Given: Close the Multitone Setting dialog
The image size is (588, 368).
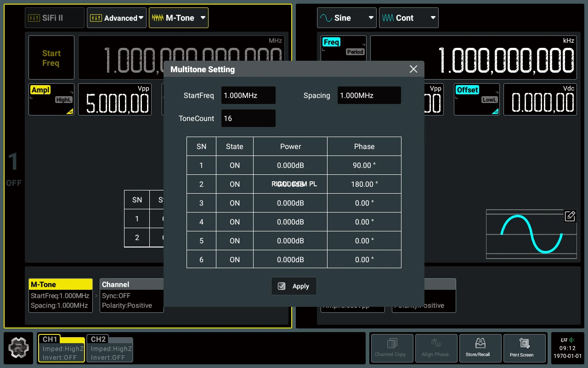Looking at the screenshot, I should 413,69.
